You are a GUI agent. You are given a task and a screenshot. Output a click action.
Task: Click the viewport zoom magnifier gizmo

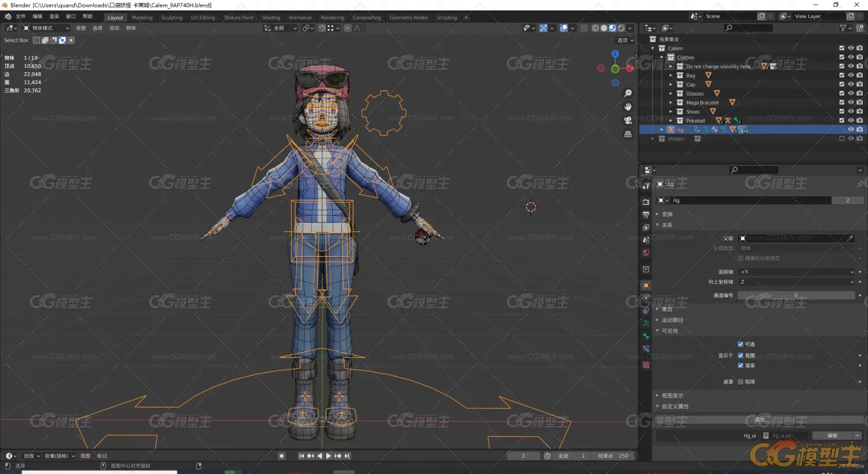tap(628, 93)
